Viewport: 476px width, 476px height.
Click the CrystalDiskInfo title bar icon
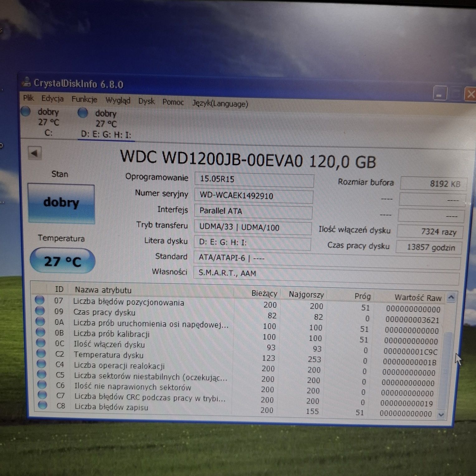[x=26, y=82]
